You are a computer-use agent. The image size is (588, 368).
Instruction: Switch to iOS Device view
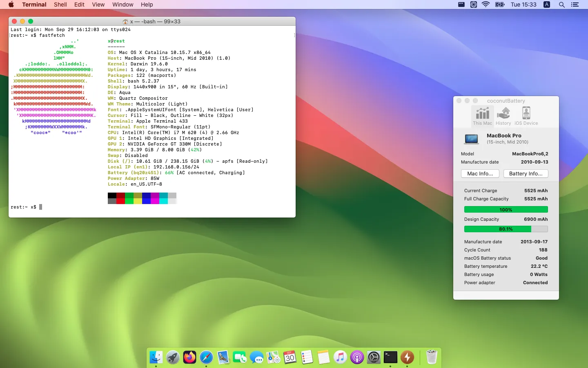[x=526, y=116]
